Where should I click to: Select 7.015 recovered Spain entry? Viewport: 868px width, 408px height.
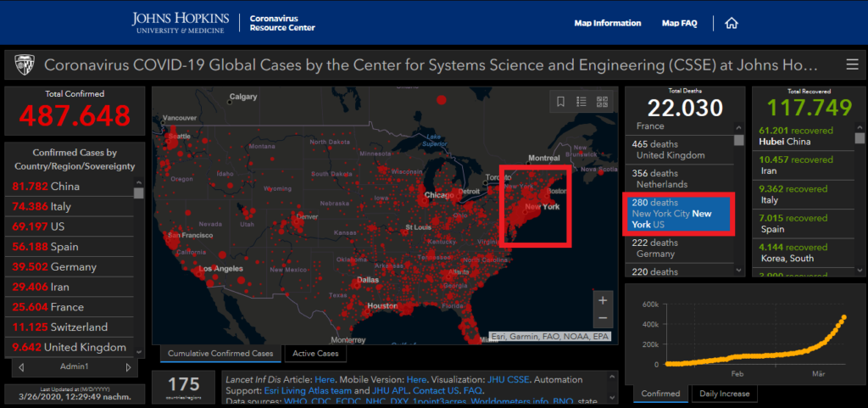[x=804, y=224]
